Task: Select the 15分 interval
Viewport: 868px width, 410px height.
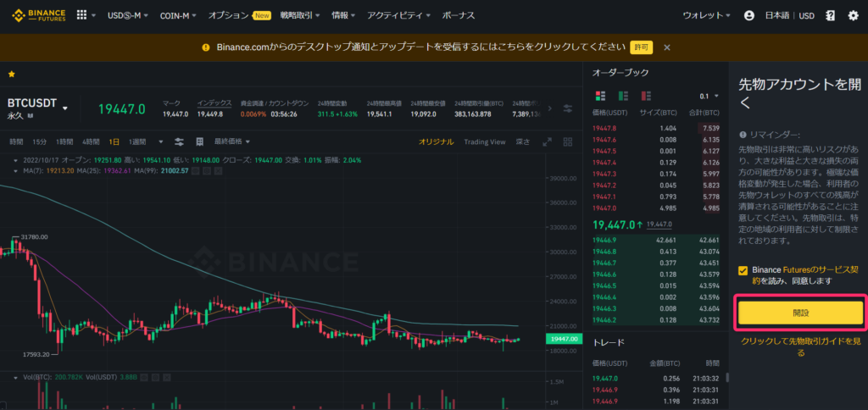Action: tap(39, 141)
